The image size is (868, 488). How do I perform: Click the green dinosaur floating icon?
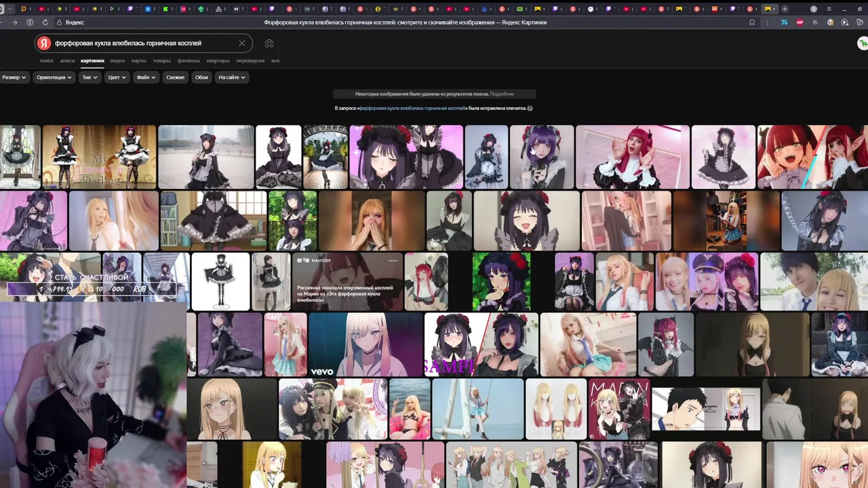(x=863, y=43)
